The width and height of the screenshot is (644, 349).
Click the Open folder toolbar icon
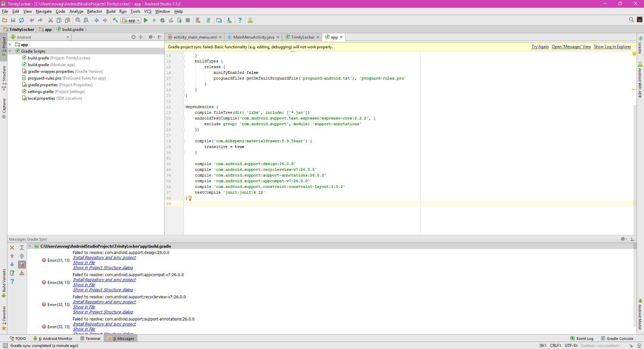coord(5,20)
